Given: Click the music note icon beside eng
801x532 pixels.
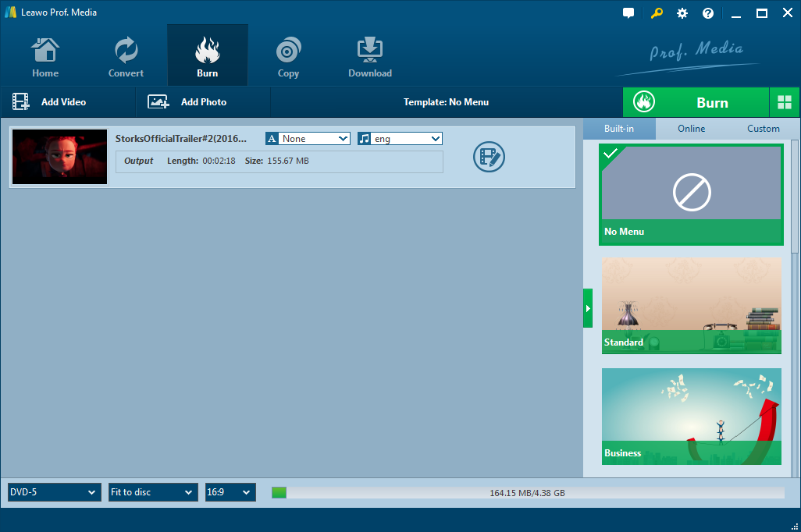Looking at the screenshot, I should tap(365, 138).
